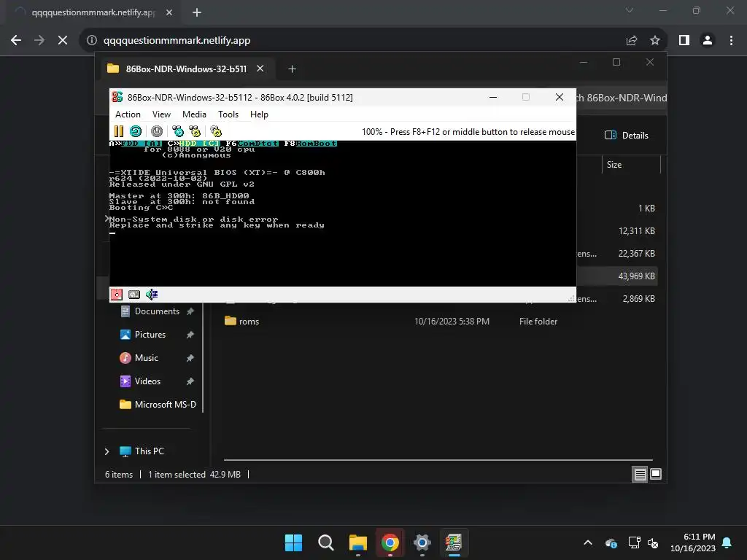Pause the emulated machine in 86Box toolbar
This screenshot has height=560, width=747.
point(119,131)
